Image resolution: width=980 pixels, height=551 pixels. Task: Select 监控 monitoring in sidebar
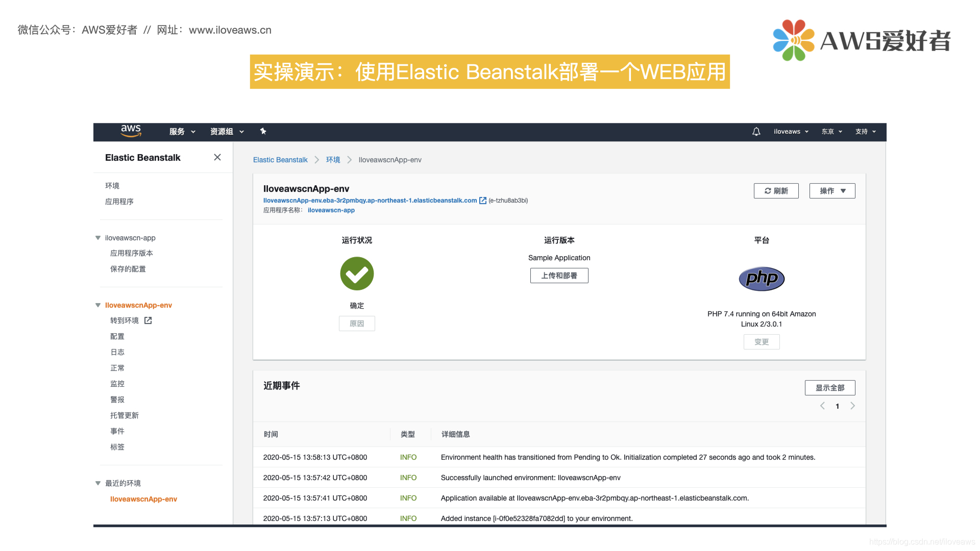pos(117,384)
